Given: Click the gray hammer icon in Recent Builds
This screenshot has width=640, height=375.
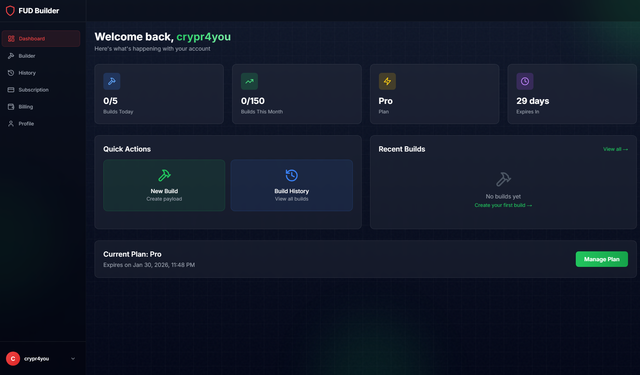Looking at the screenshot, I should tap(503, 179).
